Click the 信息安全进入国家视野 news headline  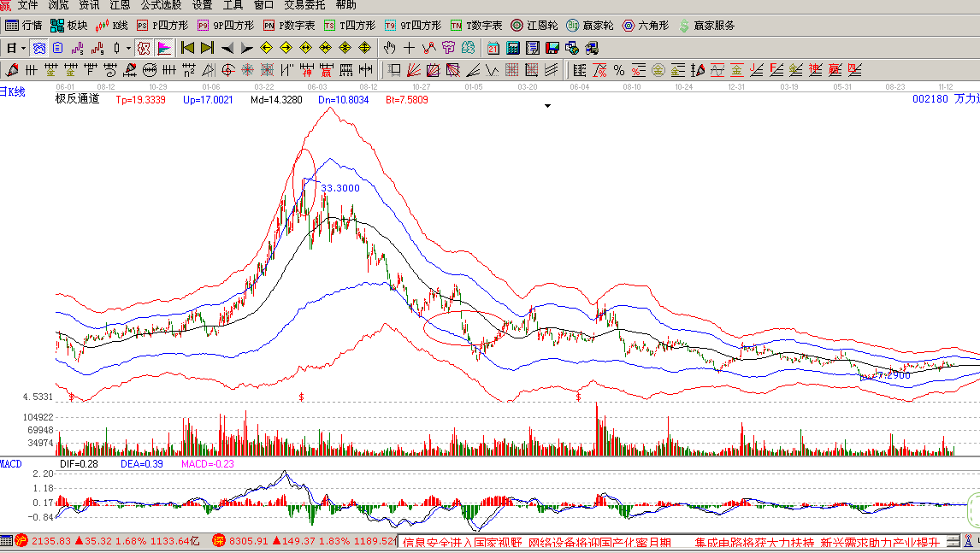460,542
